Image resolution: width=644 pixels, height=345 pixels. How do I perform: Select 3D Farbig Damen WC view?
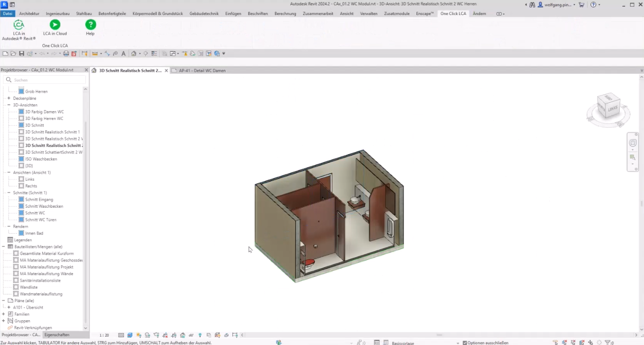tap(45, 112)
